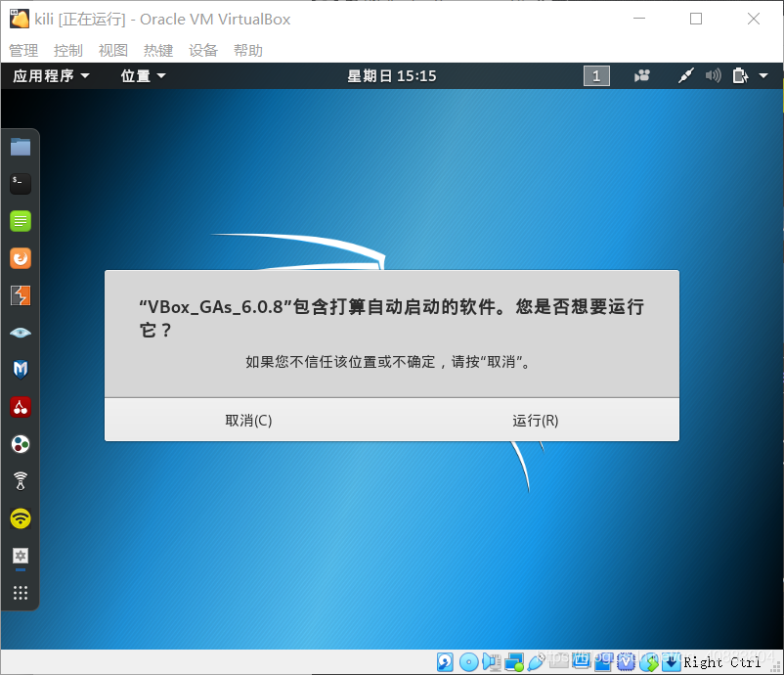Image resolution: width=784 pixels, height=675 pixels.
Task: Open the Files manager in the dock
Action: [21, 147]
